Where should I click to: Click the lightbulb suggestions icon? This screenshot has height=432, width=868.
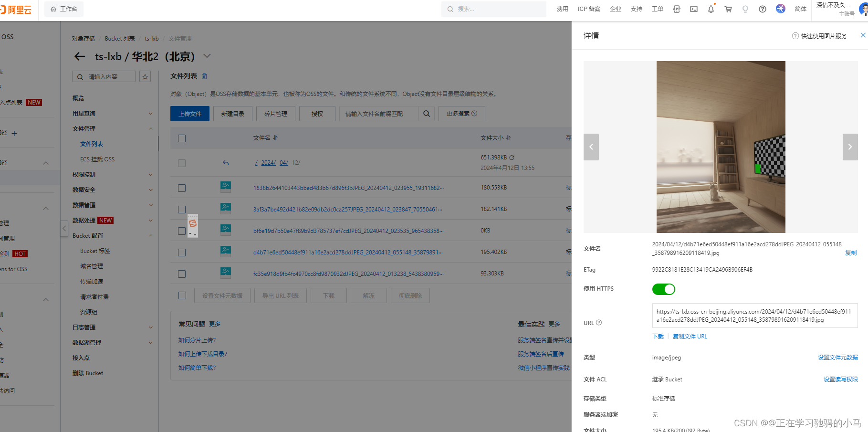coord(745,9)
